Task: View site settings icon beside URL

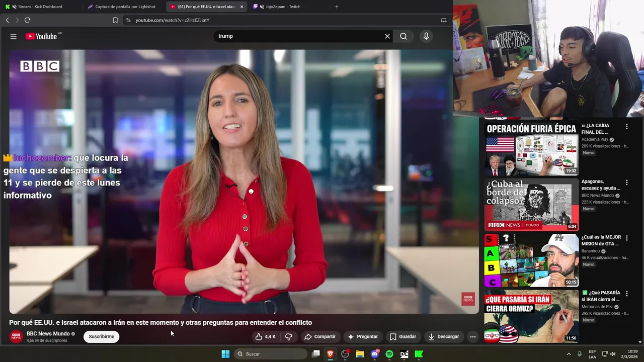Action: [x=128, y=20]
